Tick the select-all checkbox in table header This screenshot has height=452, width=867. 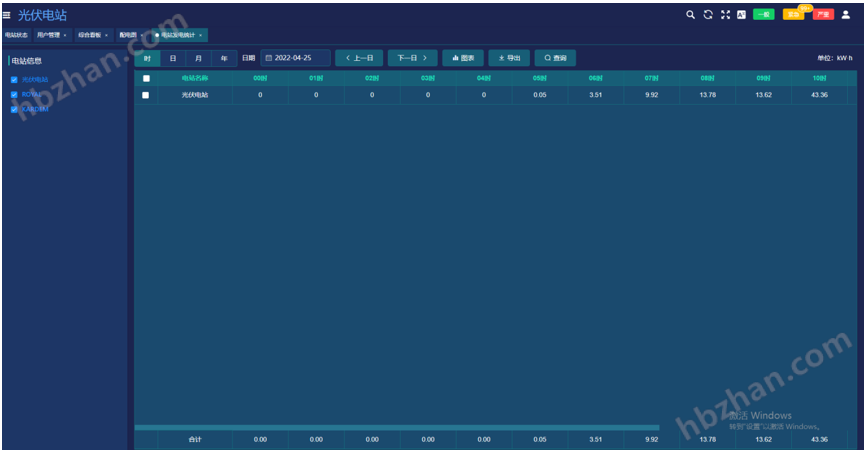[x=146, y=78]
